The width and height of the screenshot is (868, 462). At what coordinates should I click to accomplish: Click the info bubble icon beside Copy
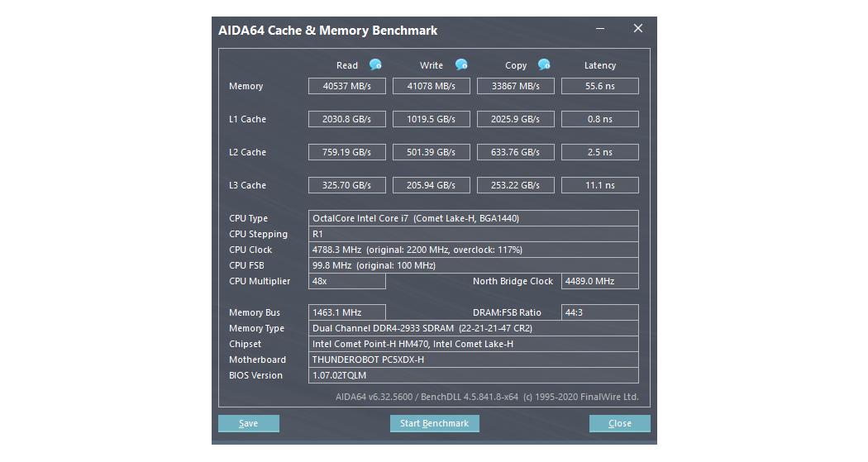click(x=544, y=64)
